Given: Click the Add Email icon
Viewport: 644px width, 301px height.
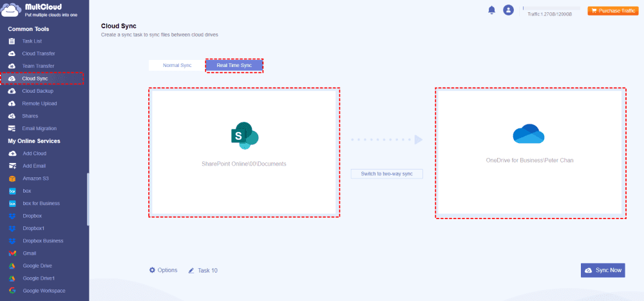Looking at the screenshot, I should point(12,166).
